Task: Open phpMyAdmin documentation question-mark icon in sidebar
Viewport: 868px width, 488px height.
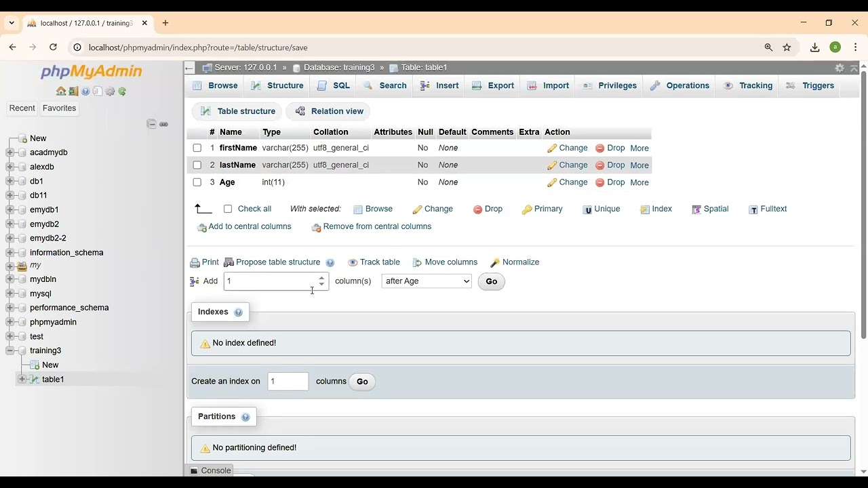Action: 85,91
